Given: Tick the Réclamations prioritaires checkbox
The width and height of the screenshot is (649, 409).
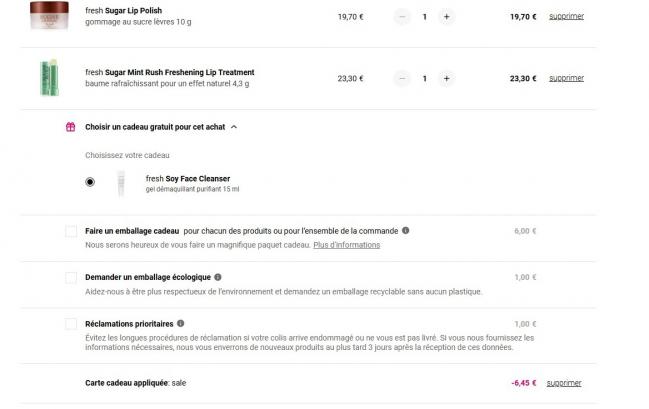Looking at the screenshot, I should (71, 324).
